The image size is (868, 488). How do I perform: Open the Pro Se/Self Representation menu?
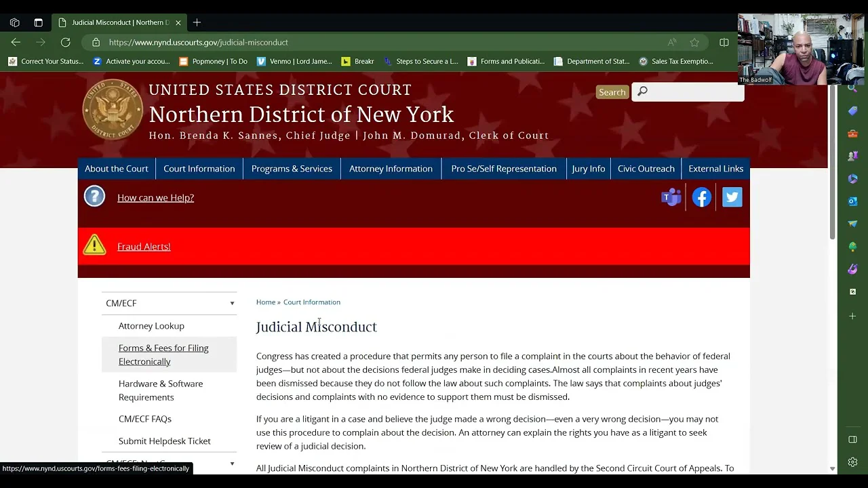(503, 169)
